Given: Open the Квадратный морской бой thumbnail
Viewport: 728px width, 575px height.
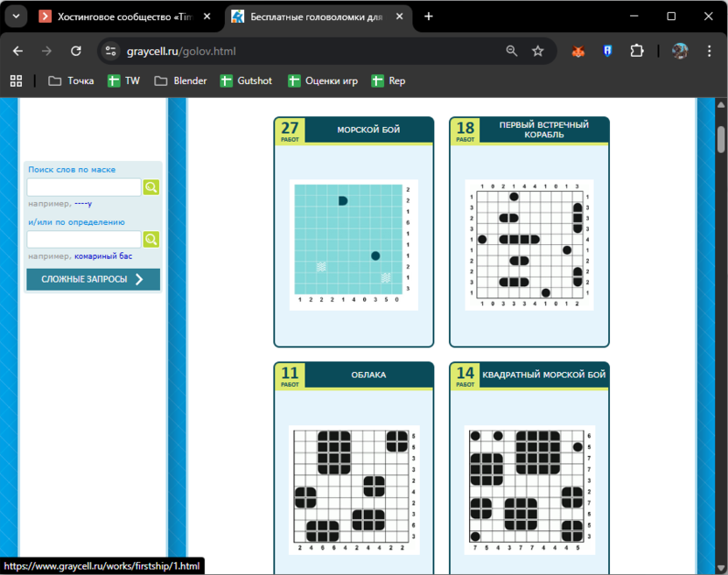Looking at the screenshot, I should tap(529, 490).
